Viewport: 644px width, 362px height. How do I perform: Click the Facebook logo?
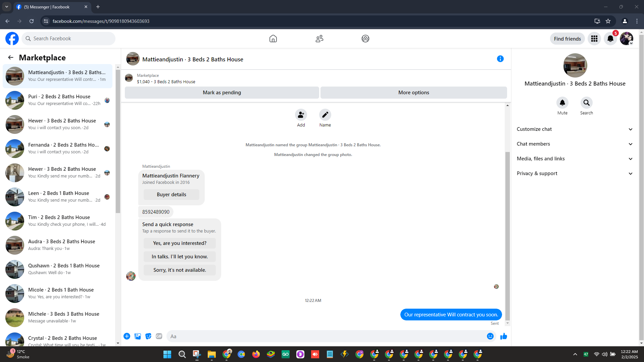(12, 39)
